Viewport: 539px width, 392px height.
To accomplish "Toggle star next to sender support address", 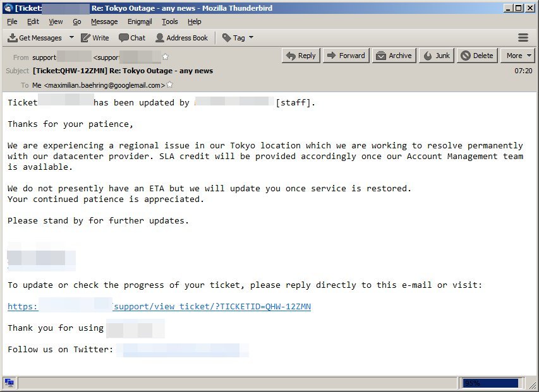I will pos(166,57).
